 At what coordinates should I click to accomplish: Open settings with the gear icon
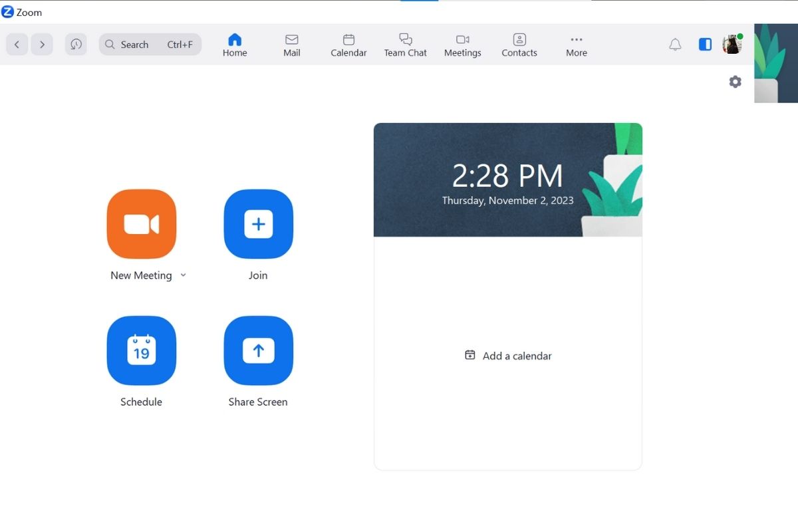pyautogui.click(x=735, y=82)
